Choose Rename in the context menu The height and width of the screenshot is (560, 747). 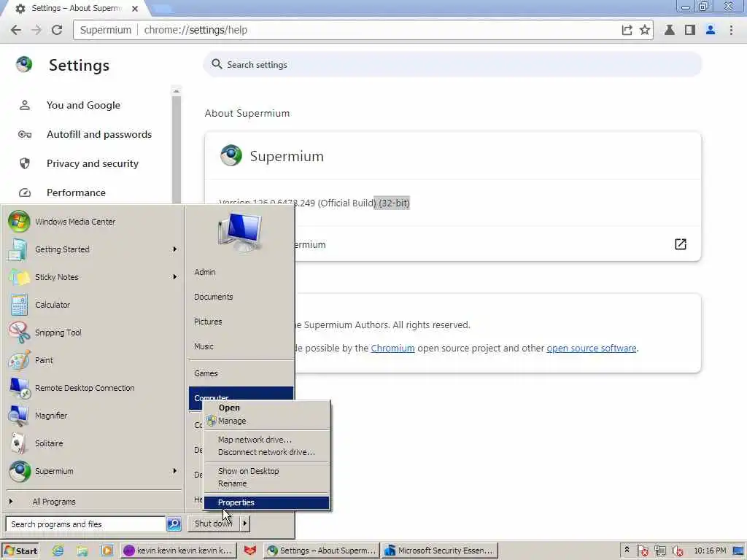(266, 483)
